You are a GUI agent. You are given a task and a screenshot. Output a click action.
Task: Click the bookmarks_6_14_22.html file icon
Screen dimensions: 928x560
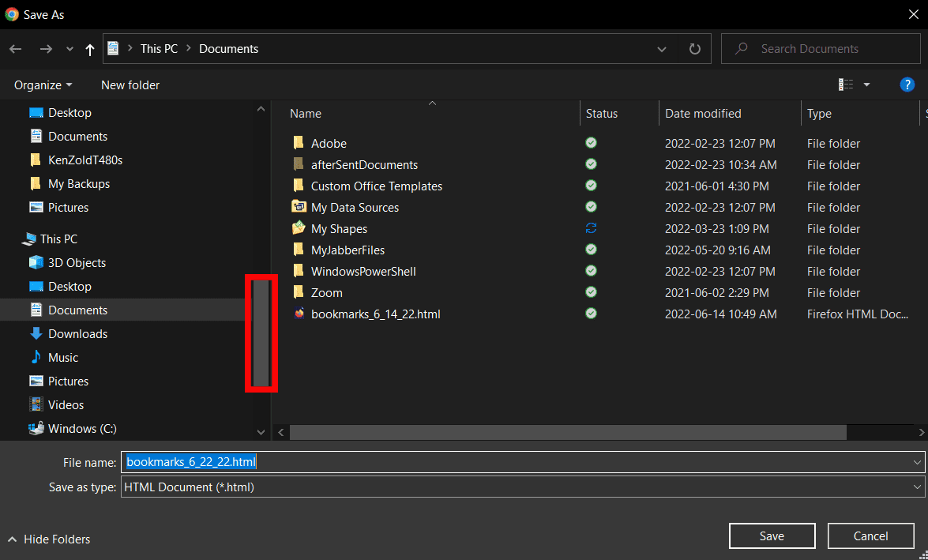299,313
